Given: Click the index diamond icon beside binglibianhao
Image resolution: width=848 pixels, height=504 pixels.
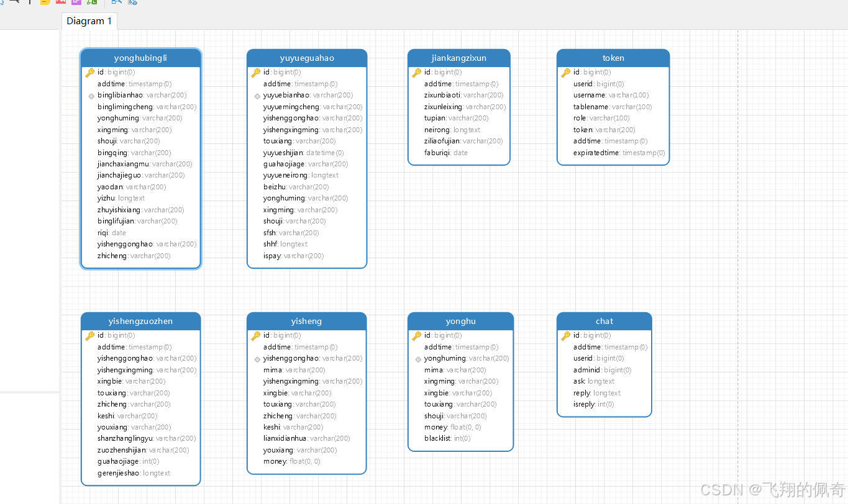Looking at the screenshot, I should 91,96.
